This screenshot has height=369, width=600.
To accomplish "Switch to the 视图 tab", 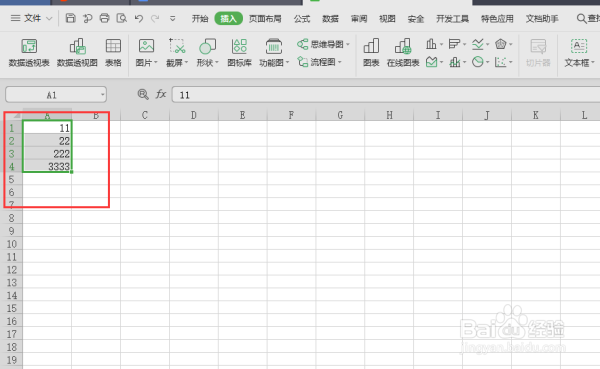I will point(387,18).
